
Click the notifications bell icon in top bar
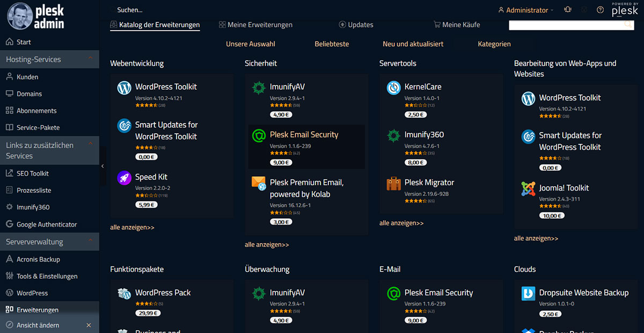click(568, 10)
